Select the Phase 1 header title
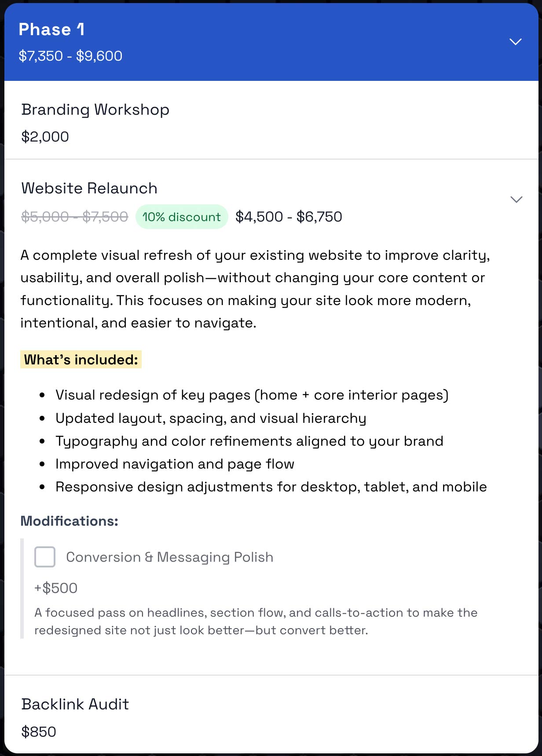542x756 pixels. (51, 29)
